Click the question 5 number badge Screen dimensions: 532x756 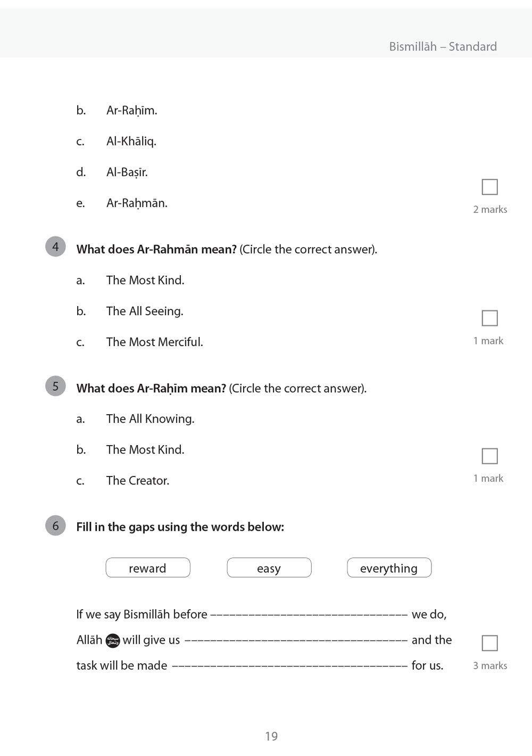click(x=55, y=386)
